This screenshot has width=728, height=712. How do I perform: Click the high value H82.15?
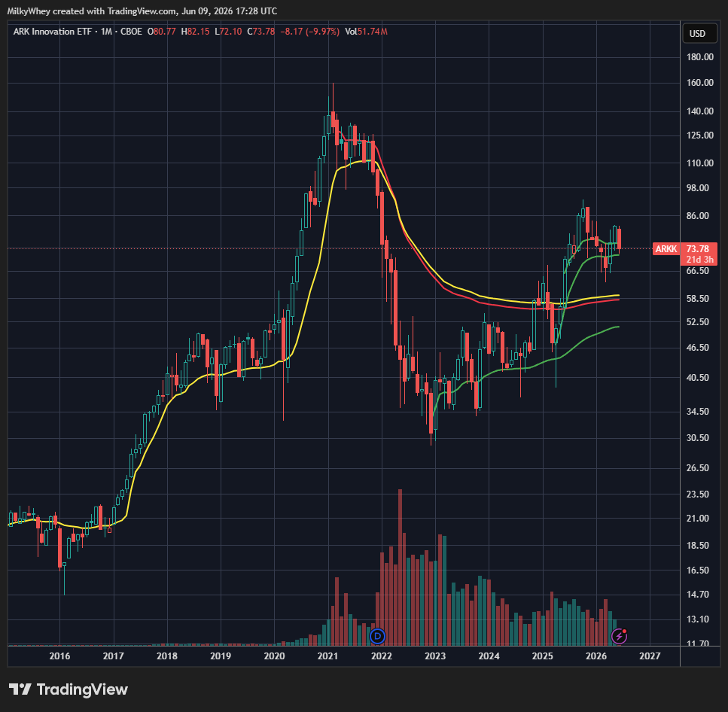195,32
